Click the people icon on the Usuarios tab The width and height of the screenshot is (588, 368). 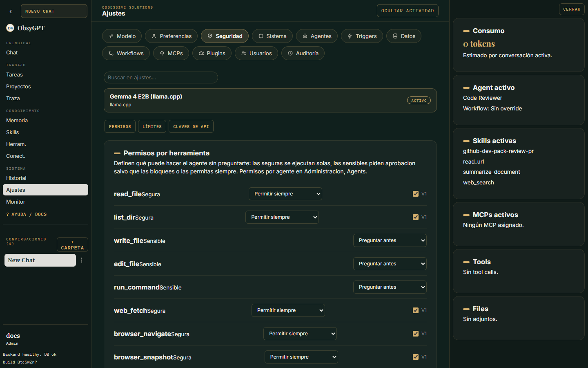coord(244,53)
